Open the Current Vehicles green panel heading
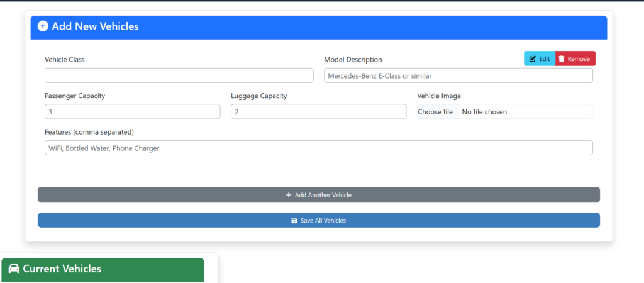This screenshot has height=283, width=644. 62,269
